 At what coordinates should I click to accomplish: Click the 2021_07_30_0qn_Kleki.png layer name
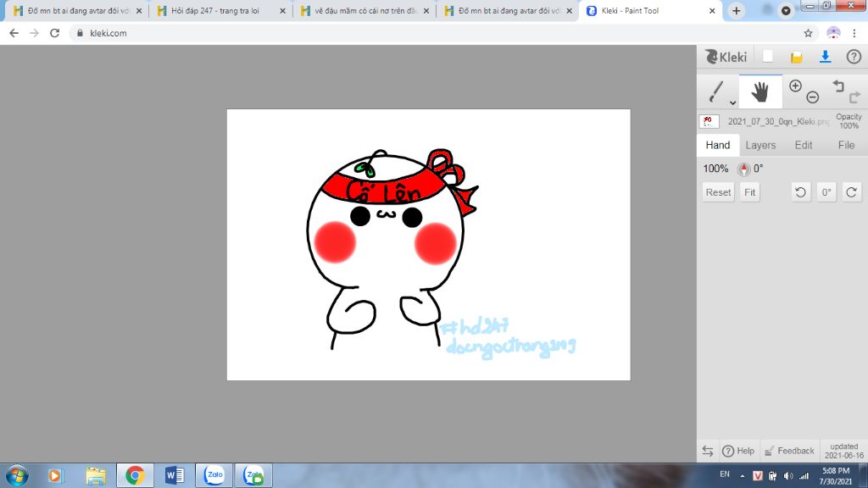coord(778,121)
